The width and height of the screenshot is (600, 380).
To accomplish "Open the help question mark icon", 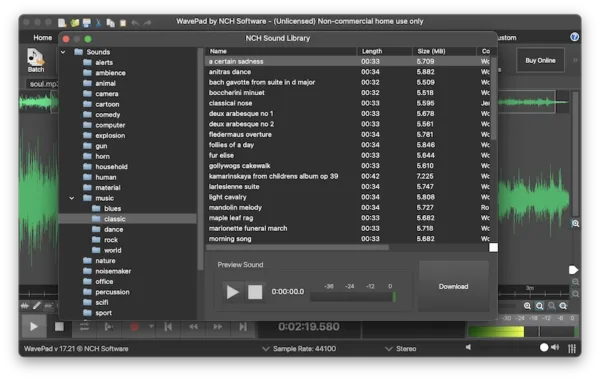I will click(x=574, y=37).
